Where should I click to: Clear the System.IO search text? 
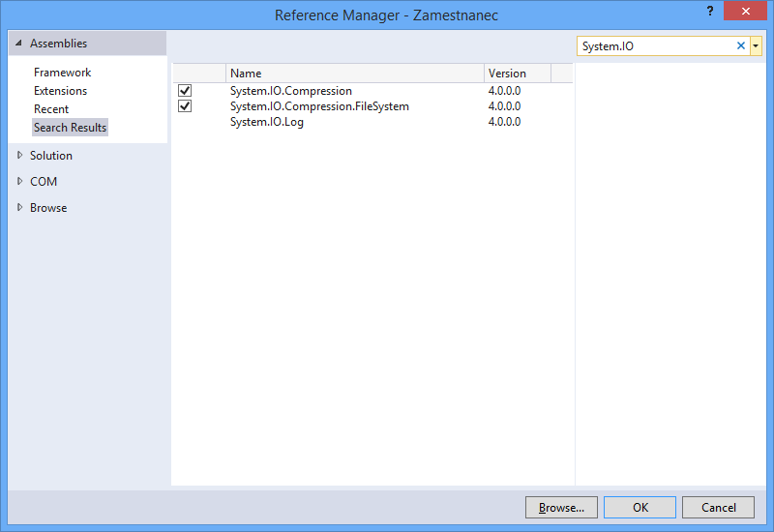point(740,45)
